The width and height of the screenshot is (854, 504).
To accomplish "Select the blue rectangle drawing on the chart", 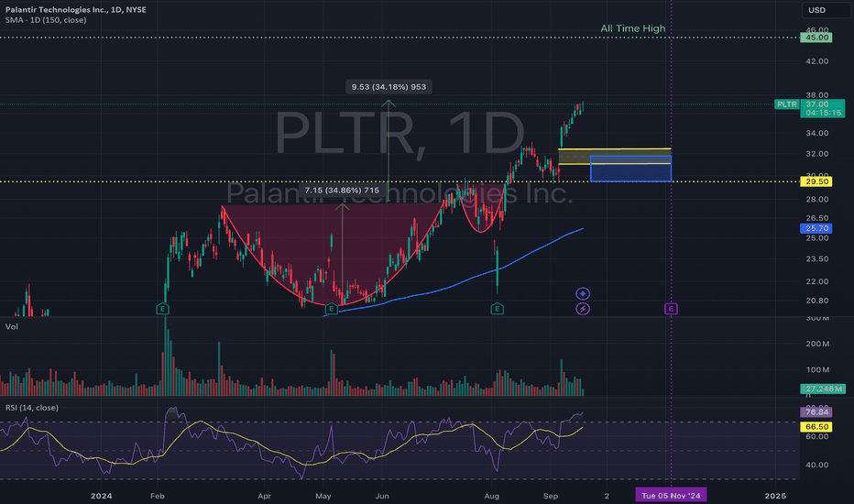I will pos(630,169).
